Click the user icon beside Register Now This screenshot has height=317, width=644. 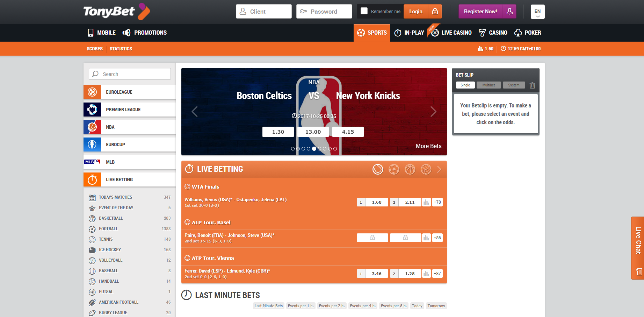click(x=509, y=11)
